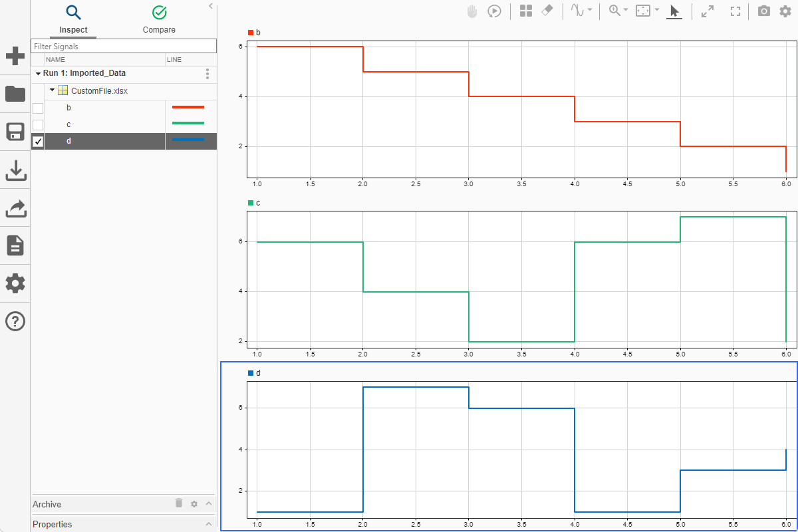This screenshot has width=798, height=532.
Task: Click the blue line swatch for signal d
Action: pos(188,140)
